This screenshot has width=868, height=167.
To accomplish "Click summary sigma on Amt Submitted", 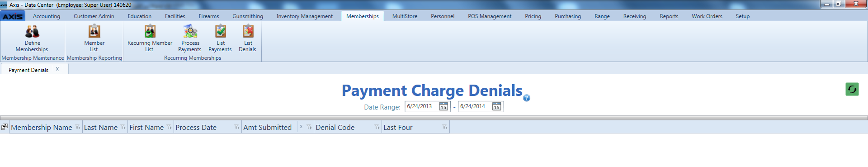I will [x=302, y=127].
